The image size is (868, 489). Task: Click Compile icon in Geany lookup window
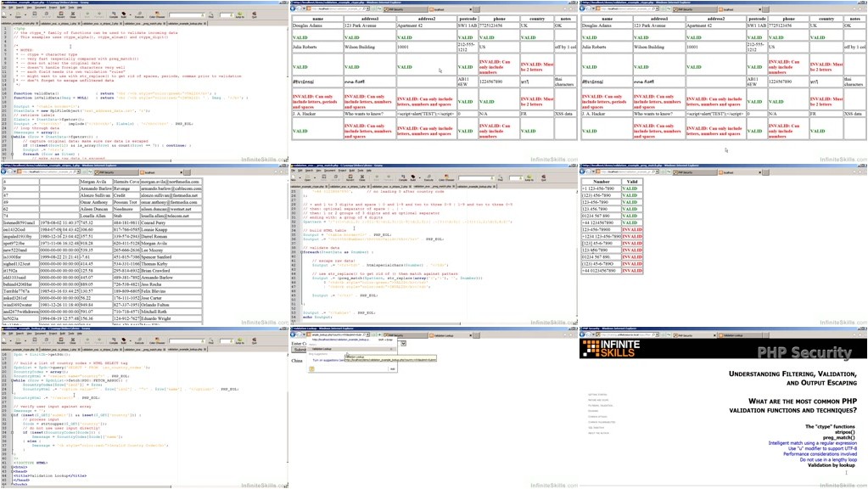coord(114,341)
